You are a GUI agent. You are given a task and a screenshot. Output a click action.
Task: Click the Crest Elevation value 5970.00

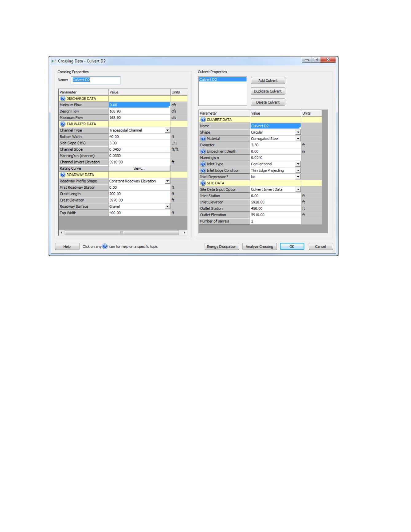[x=139, y=200]
